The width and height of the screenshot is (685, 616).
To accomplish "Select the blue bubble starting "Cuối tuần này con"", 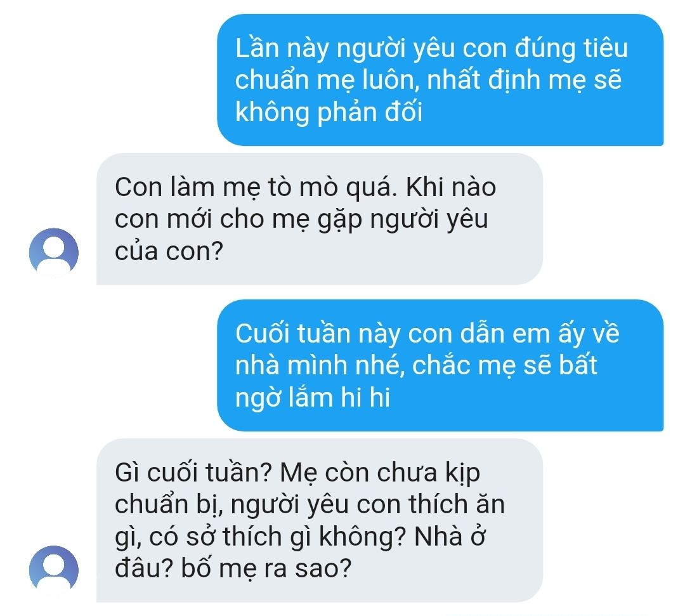I will [x=440, y=365].
